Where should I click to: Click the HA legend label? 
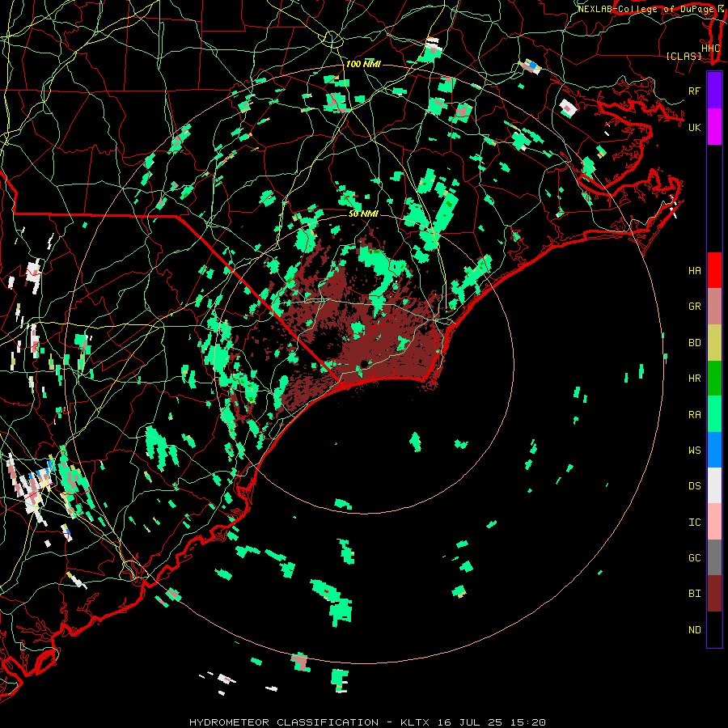tap(695, 271)
